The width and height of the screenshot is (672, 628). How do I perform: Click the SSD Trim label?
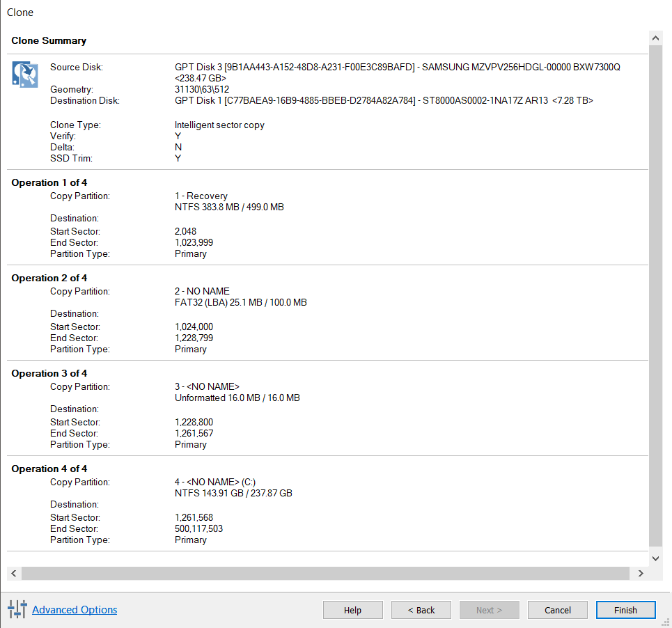click(x=71, y=158)
